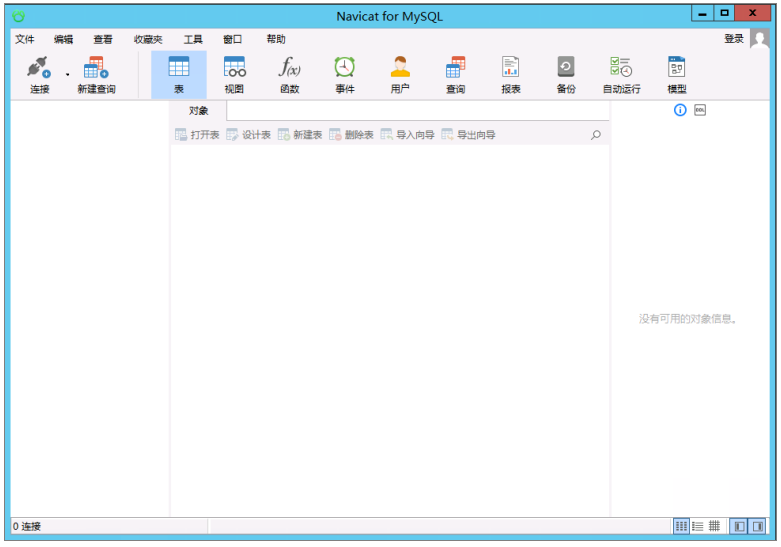Click the 登录 login link

point(733,39)
